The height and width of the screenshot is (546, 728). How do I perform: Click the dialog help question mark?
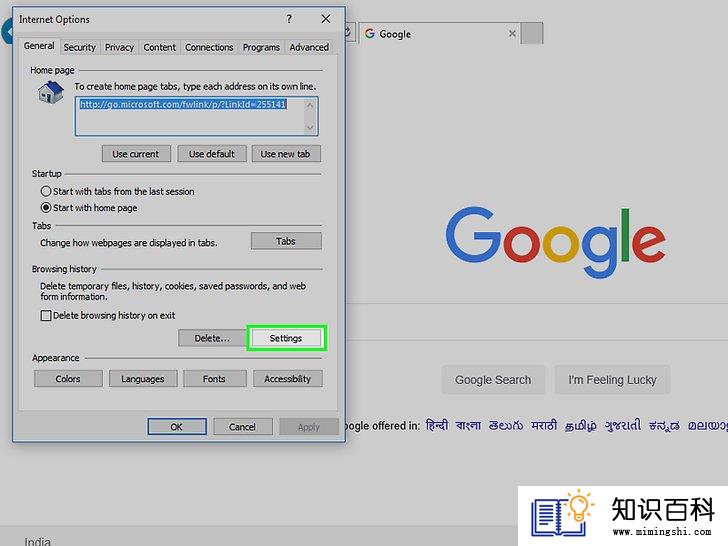289,19
